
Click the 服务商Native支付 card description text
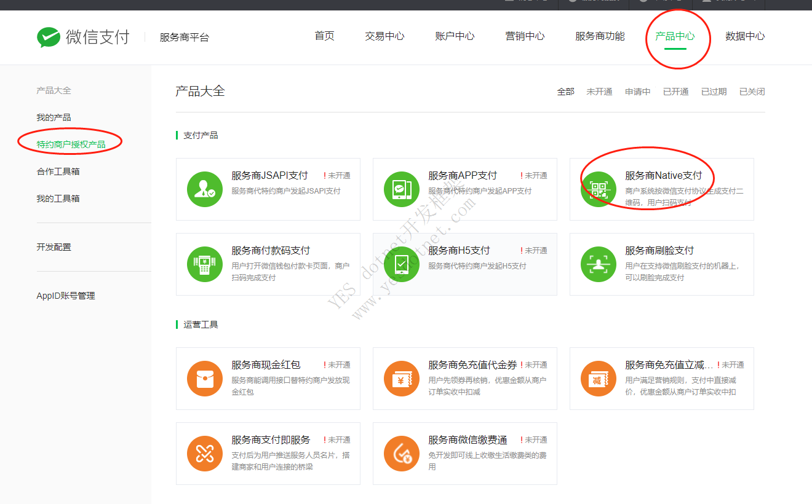tap(684, 197)
